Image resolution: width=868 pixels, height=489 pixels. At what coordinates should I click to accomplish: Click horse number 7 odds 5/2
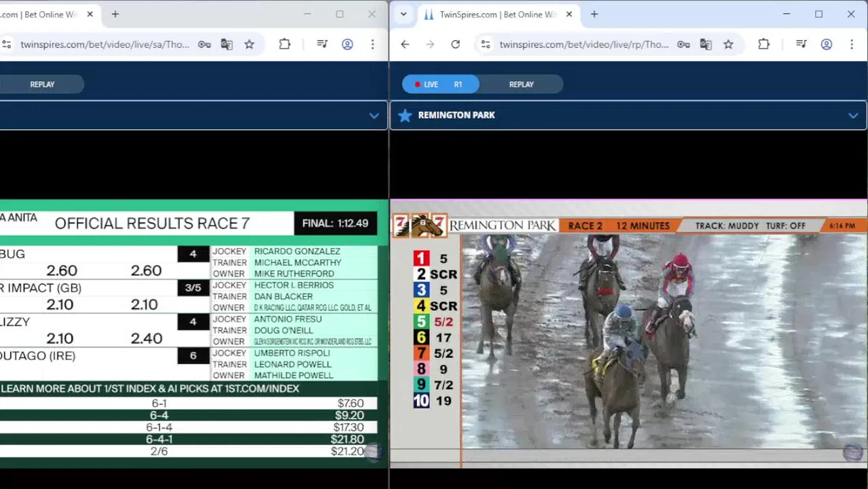pyautogui.click(x=443, y=353)
